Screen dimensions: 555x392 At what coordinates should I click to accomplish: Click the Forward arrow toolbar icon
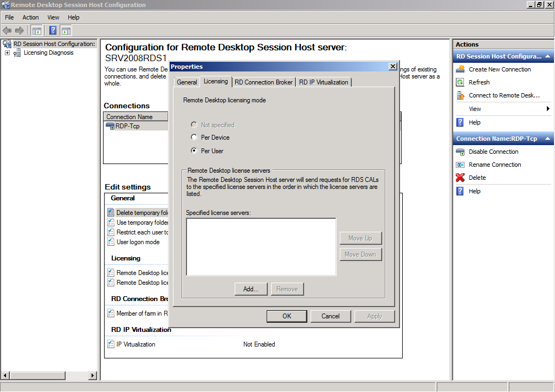pyautogui.click(x=20, y=31)
